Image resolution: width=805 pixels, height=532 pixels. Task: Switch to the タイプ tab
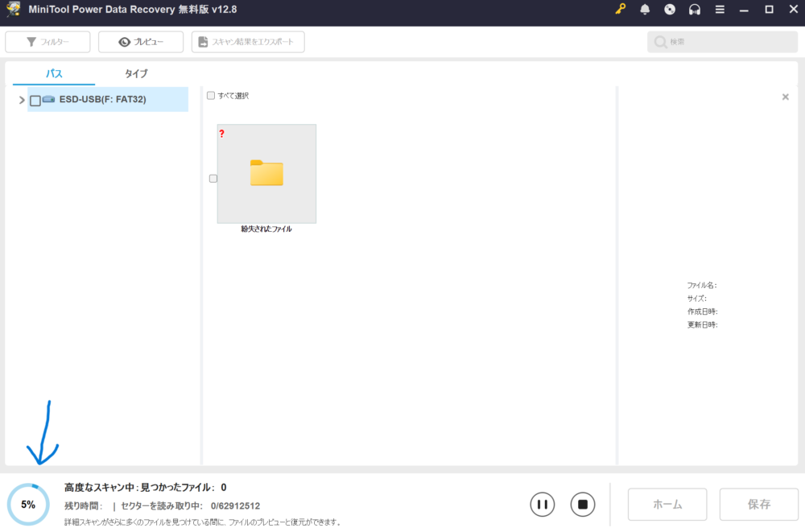(x=136, y=73)
